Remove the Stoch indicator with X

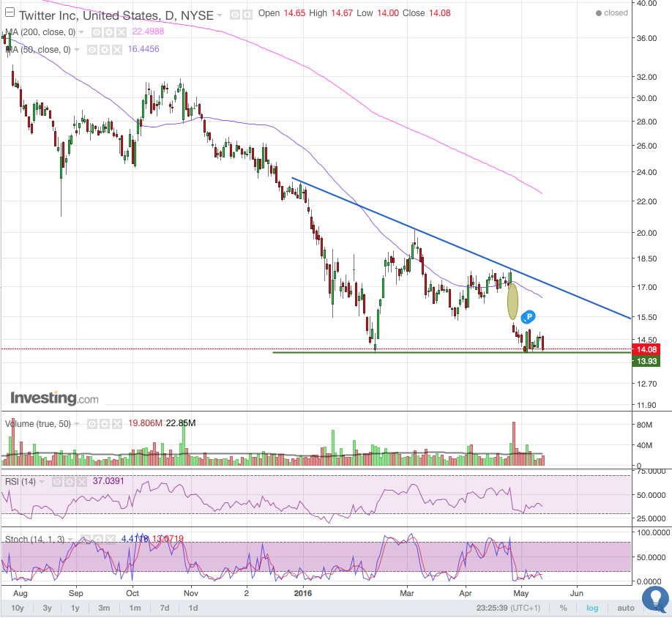pos(110,539)
